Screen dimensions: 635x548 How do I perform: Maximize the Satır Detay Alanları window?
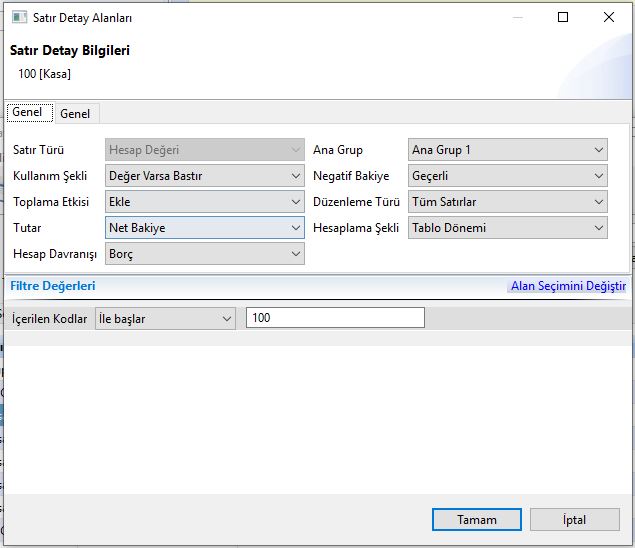[x=563, y=17]
